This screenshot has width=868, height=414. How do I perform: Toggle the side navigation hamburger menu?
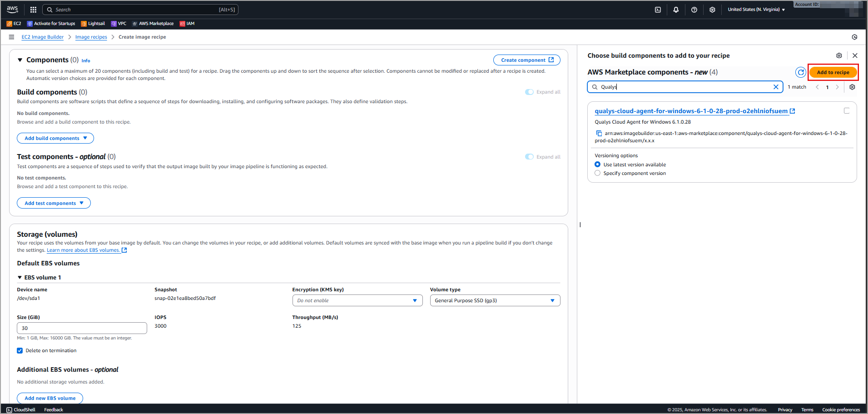(x=11, y=37)
